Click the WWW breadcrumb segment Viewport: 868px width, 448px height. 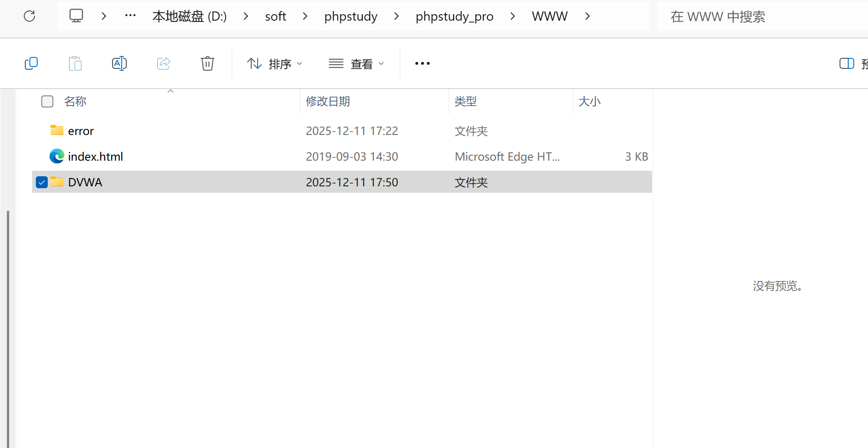tap(550, 17)
